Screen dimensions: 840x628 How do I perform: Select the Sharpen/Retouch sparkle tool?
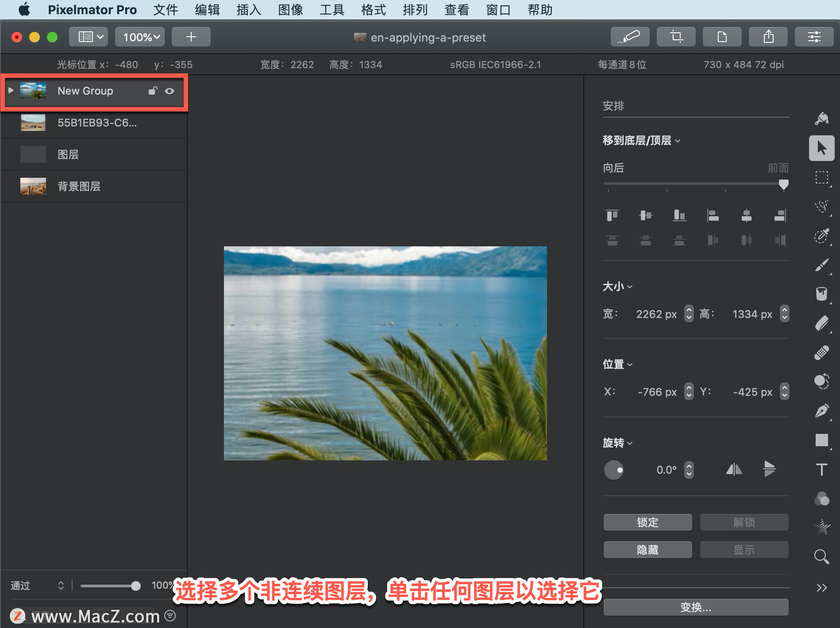[821, 527]
